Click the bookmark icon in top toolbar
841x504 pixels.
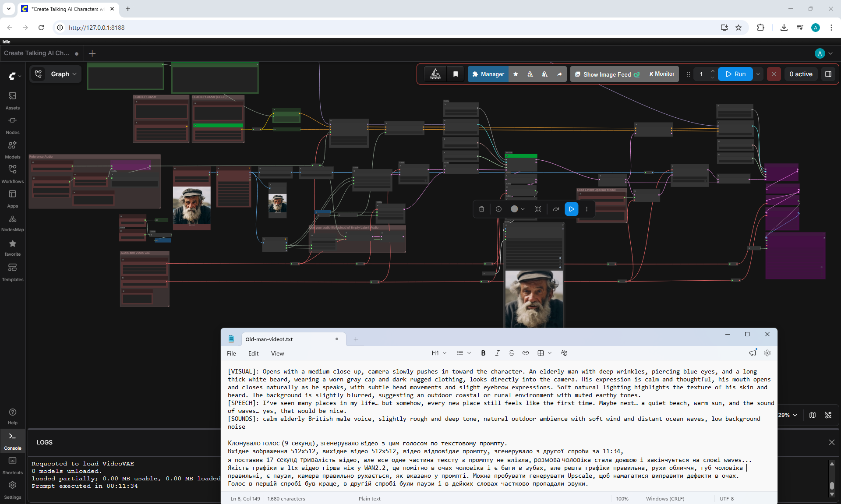pos(456,74)
